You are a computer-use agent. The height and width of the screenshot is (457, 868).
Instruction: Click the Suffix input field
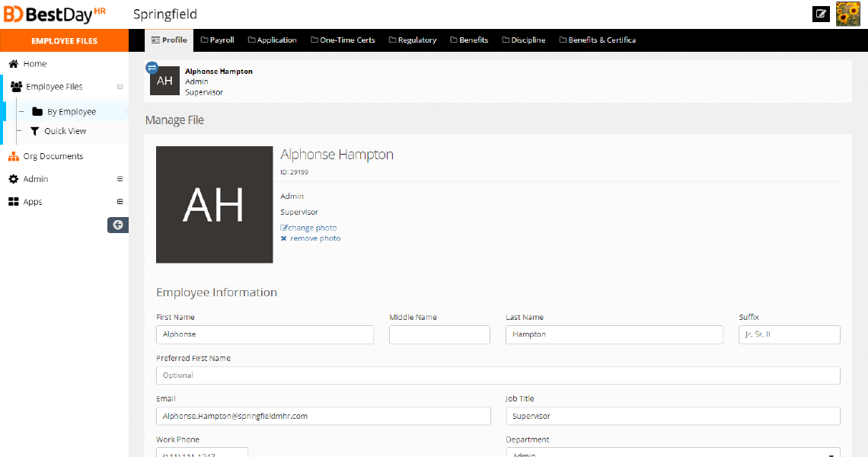pyautogui.click(x=790, y=334)
